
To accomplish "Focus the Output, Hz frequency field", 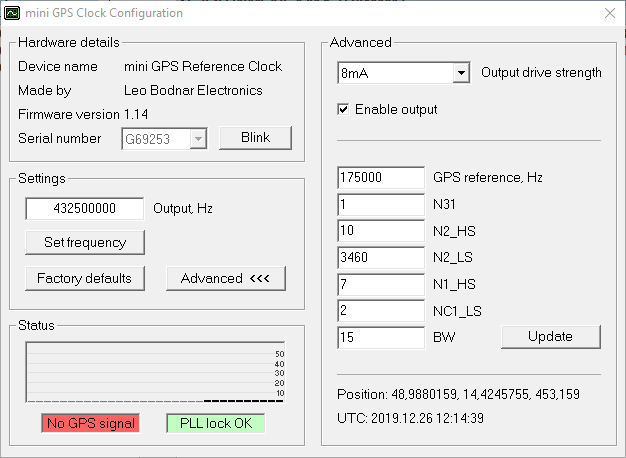I will click(85, 209).
